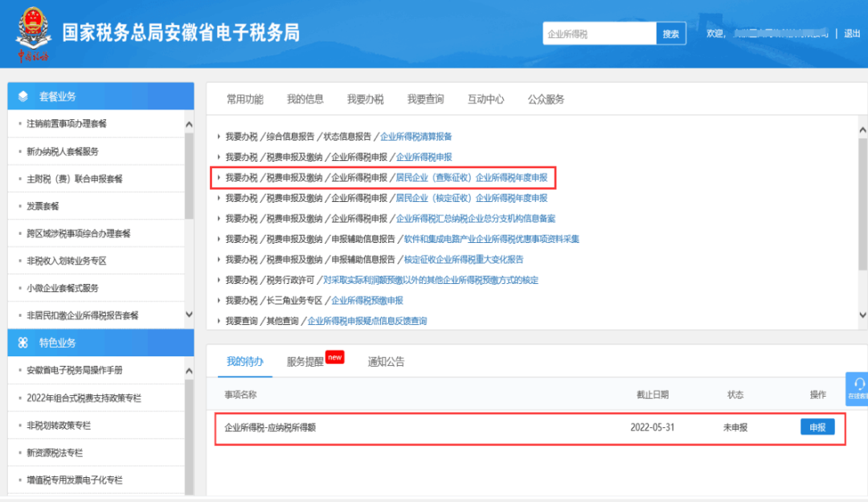Image resolution: width=868 pixels, height=502 pixels.
Task: Open the 对采取实际利润额预缴以外的其他企业所得税预缴方式的核定 link
Action: tap(431, 280)
